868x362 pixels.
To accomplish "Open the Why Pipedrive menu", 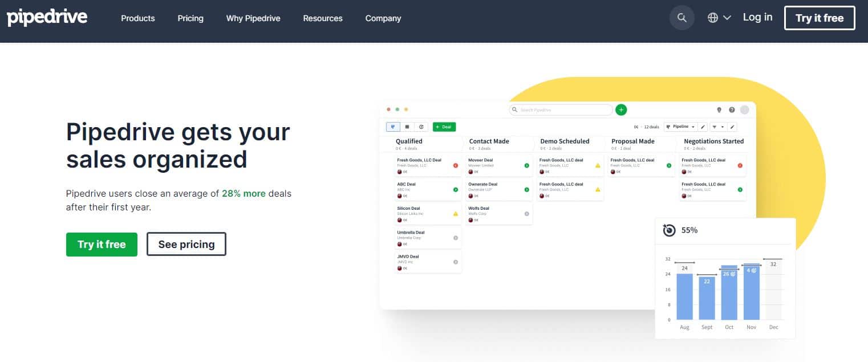I will 253,18.
